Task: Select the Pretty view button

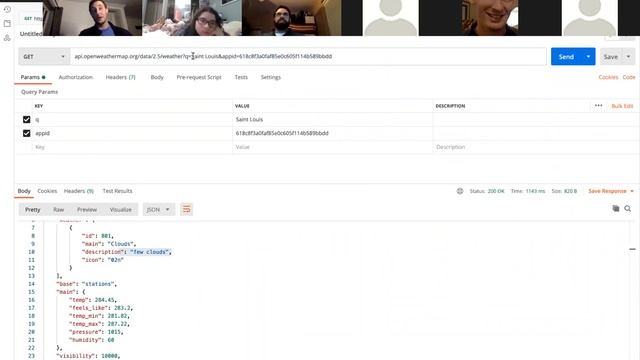Action: click(33, 209)
